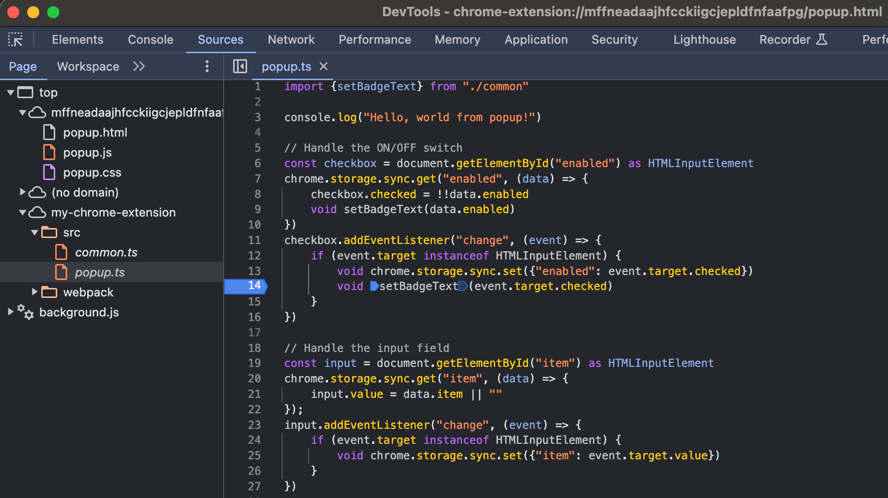This screenshot has width=888, height=498.
Task: Click the popup.ts file icon in tree
Action: (x=61, y=273)
